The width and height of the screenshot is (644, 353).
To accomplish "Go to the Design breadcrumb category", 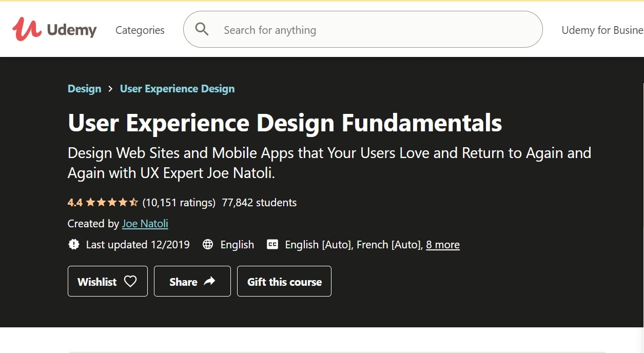I will (84, 89).
